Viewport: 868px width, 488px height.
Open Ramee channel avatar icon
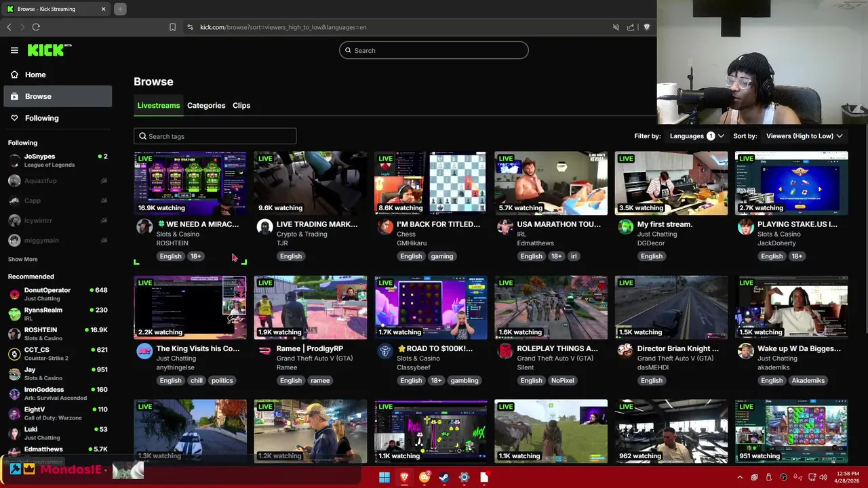(264, 351)
